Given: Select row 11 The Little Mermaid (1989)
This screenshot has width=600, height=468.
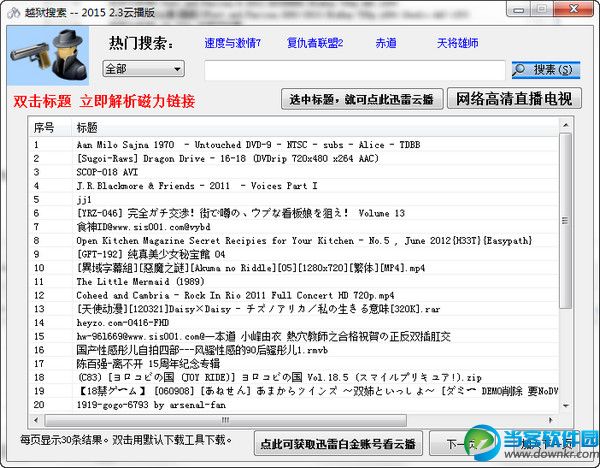Looking at the screenshot, I should pos(293,282).
